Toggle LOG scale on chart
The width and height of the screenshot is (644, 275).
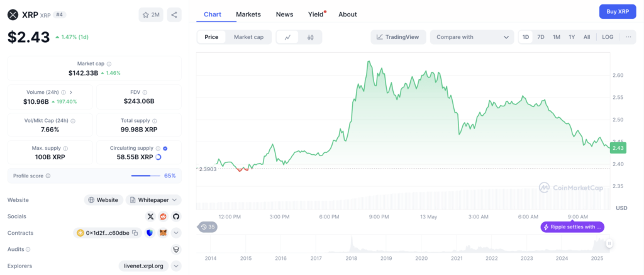[x=608, y=37]
